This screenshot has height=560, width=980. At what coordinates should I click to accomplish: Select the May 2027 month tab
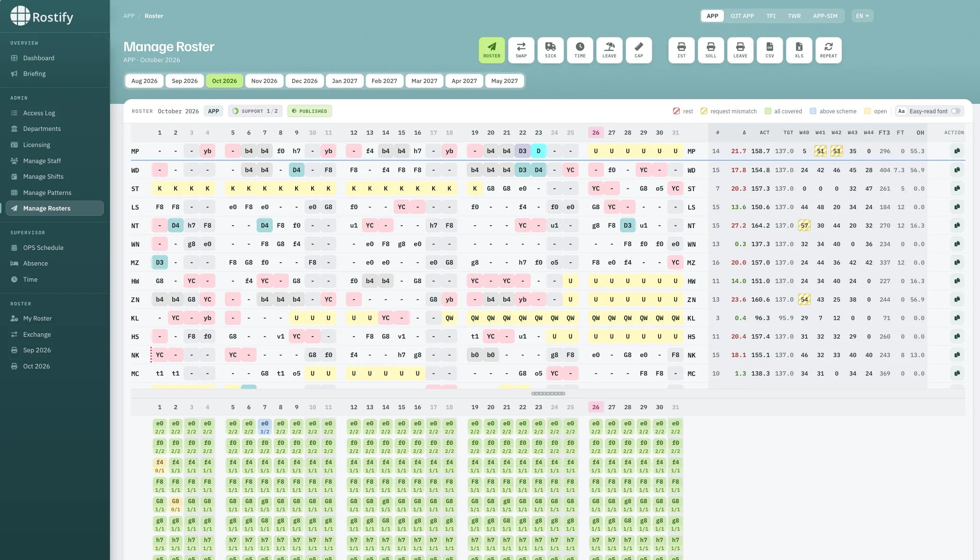(x=504, y=81)
